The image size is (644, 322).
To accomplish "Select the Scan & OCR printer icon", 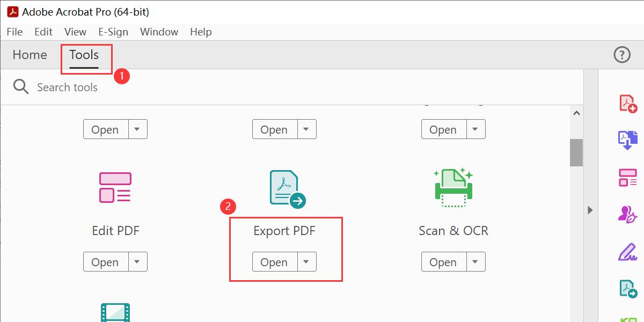I will point(453,187).
